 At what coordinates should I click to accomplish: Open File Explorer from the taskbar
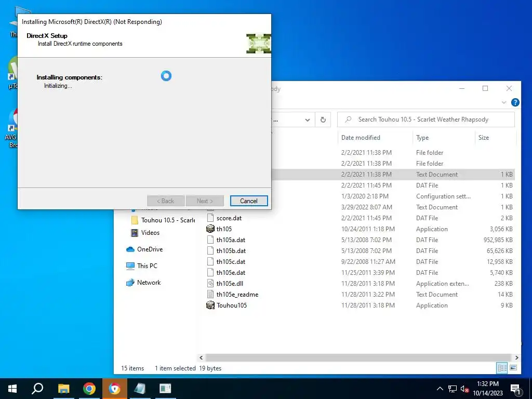coord(63,389)
